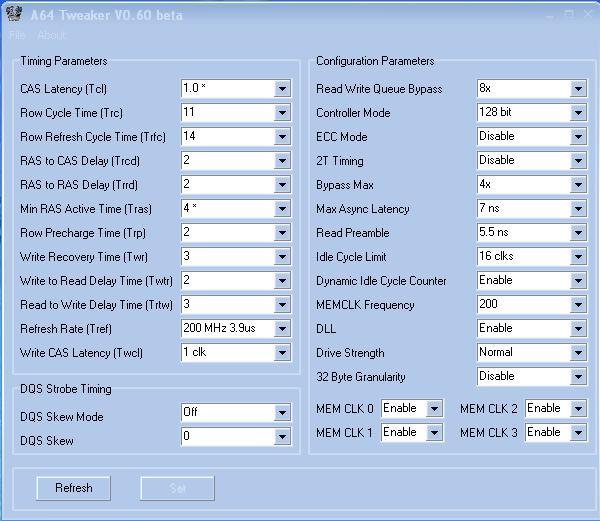This screenshot has width=600, height=521.
Task: Open the About menu
Action: pos(52,35)
